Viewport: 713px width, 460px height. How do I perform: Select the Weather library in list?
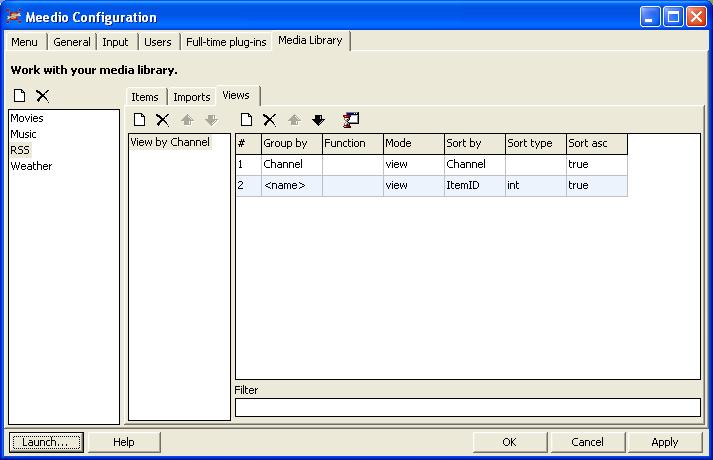pos(31,166)
